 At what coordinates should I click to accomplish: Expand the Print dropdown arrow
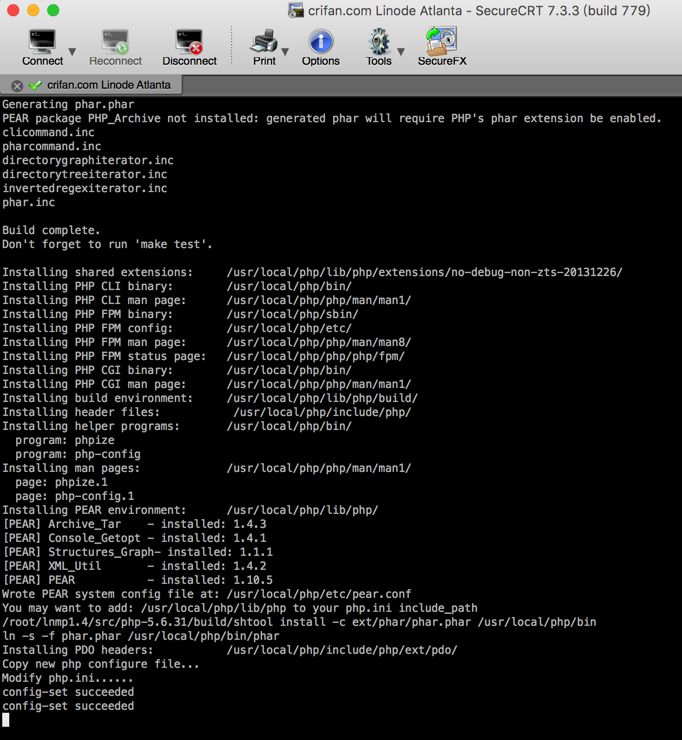point(285,51)
